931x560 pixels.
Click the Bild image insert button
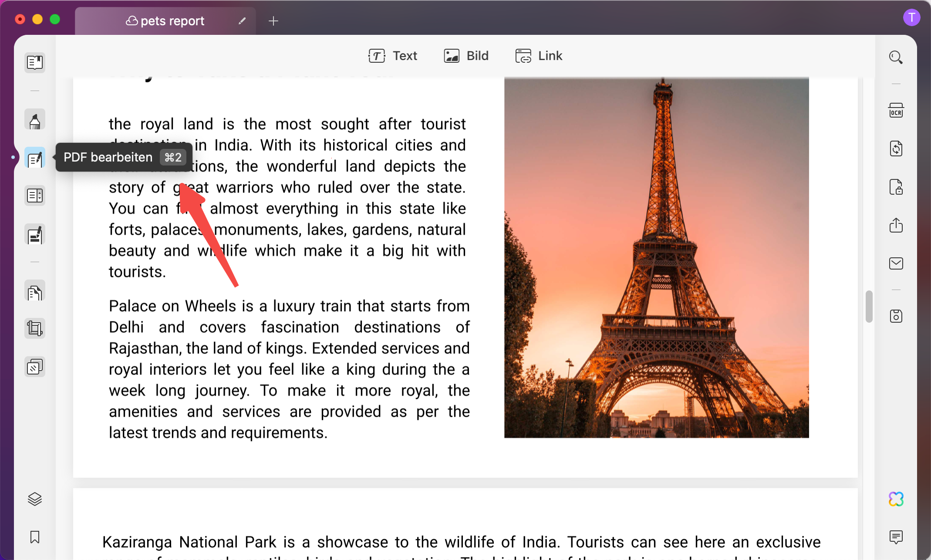click(x=466, y=56)
